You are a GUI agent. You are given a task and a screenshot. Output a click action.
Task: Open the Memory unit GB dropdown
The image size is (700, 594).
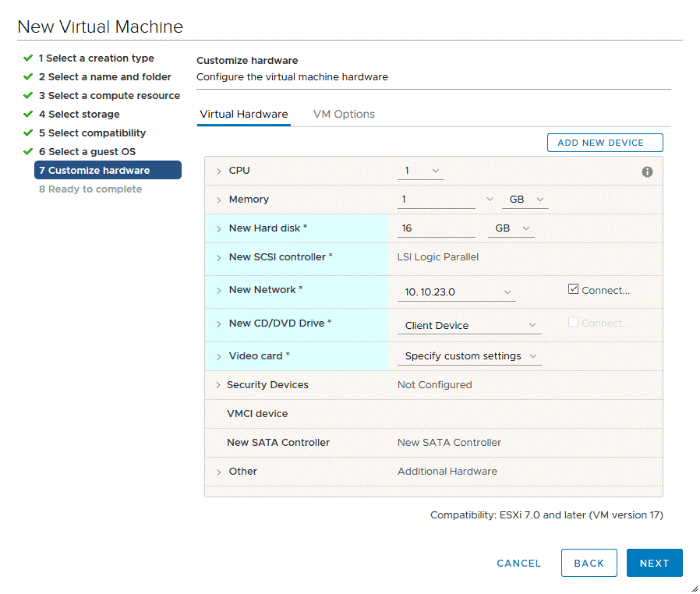(525, 200)
